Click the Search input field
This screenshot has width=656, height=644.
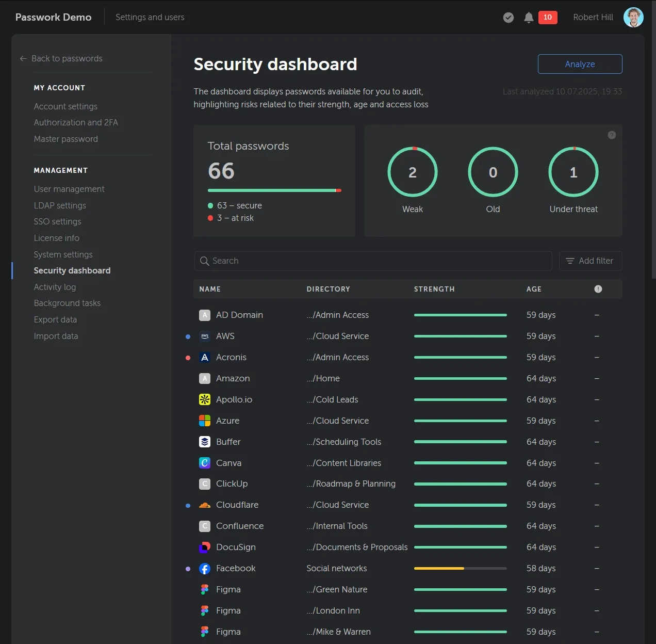coord(372,261)
